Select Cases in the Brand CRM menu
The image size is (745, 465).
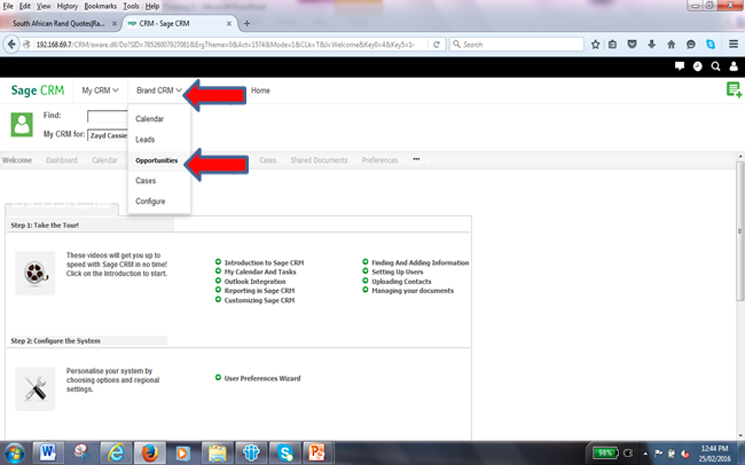(145, 180)
